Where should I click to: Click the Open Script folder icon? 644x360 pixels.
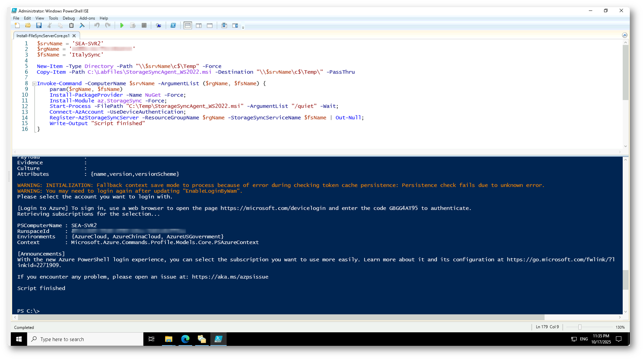point(28,26)
